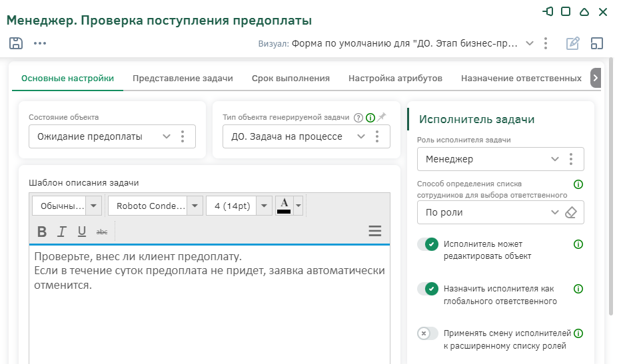Expand the Визуал form selector dropdown
Image resolution: width=617 pixels, height=364 pixels.
tap(530, 43)
